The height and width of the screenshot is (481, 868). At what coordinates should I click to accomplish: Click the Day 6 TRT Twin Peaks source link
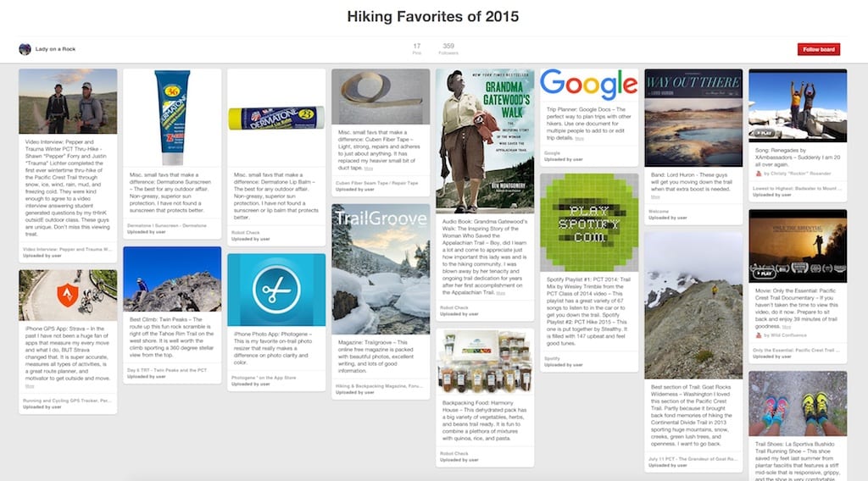point(167,370)
